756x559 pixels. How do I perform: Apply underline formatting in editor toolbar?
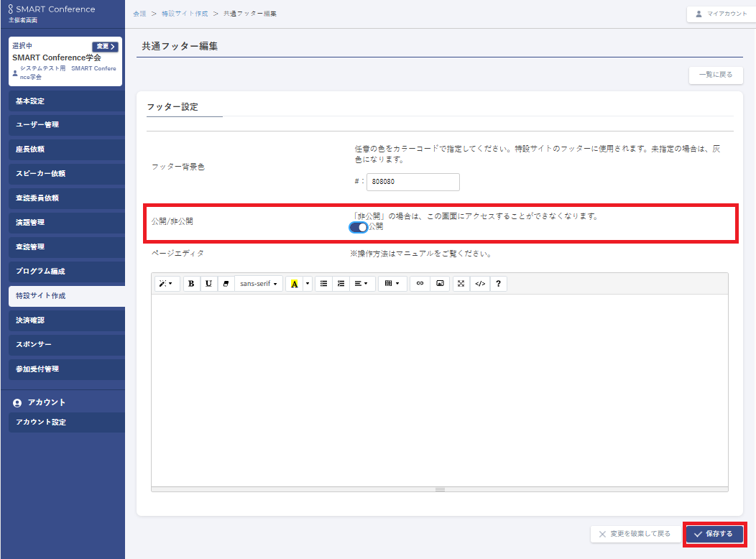point(208,284)
